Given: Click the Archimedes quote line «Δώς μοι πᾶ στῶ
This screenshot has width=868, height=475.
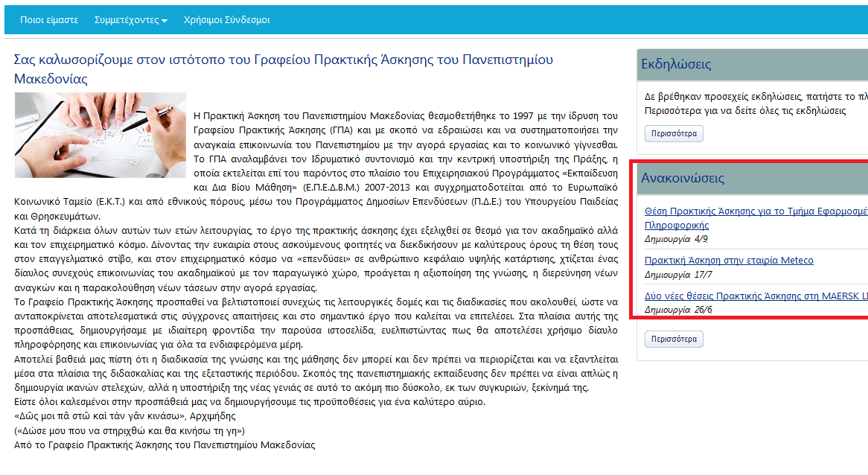Looking at the screenshot, I should point(124,416).
